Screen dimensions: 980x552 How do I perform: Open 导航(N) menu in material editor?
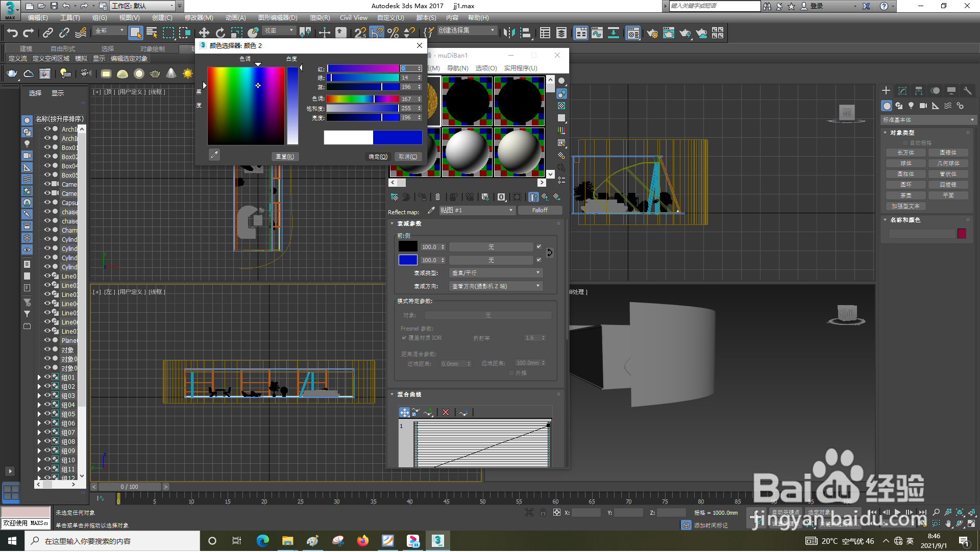point(457,68)
